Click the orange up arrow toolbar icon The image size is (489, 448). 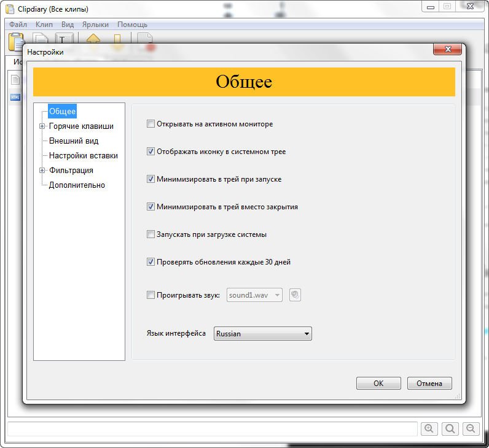(x=93, y=39)
